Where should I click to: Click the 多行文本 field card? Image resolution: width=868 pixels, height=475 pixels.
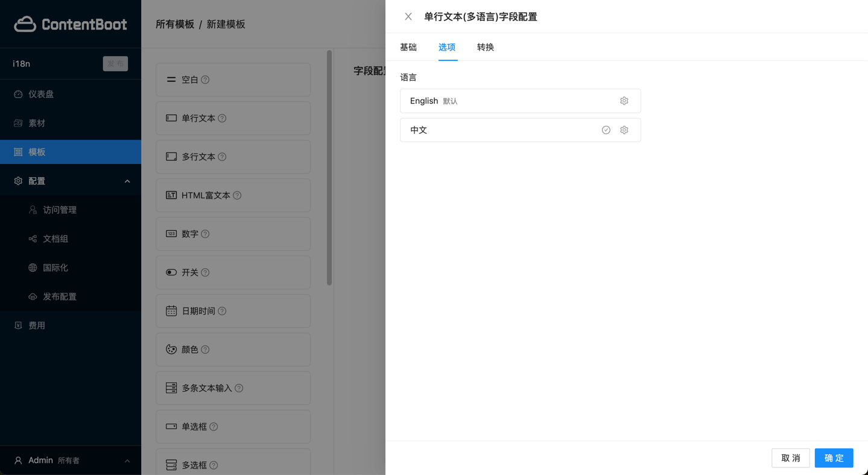[x=233, y=157]
